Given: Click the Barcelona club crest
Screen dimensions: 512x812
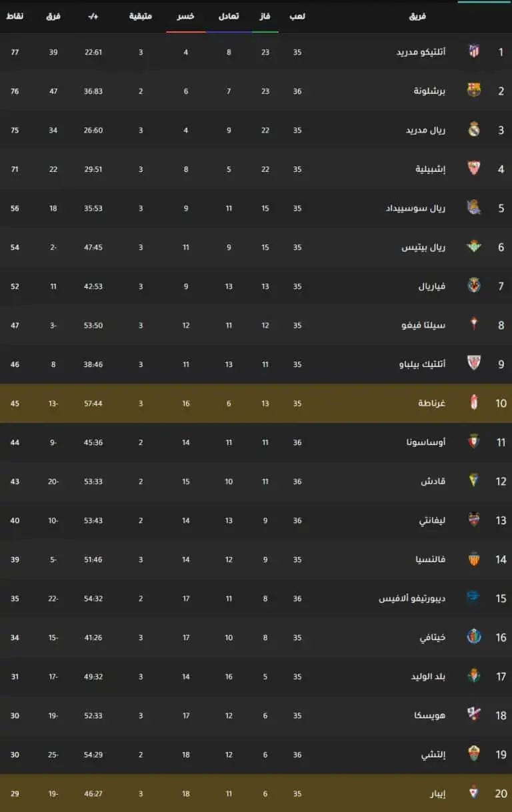Looking at the screenshot, I should 474,91.
